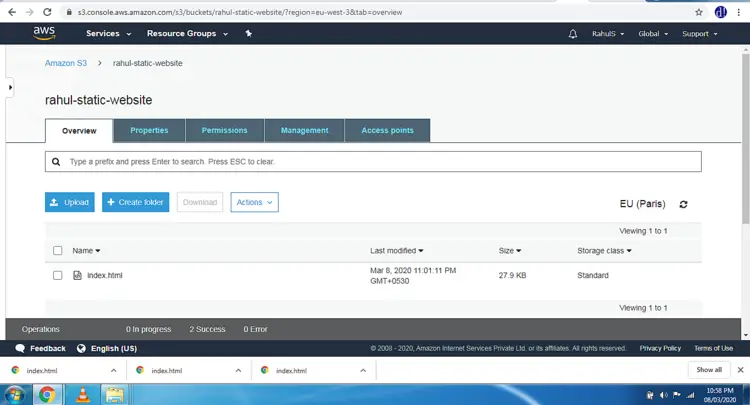The width and height of the screenshot is (750, 405).
Task: Switch to the Permissions tab
Action: click(224, 131)
